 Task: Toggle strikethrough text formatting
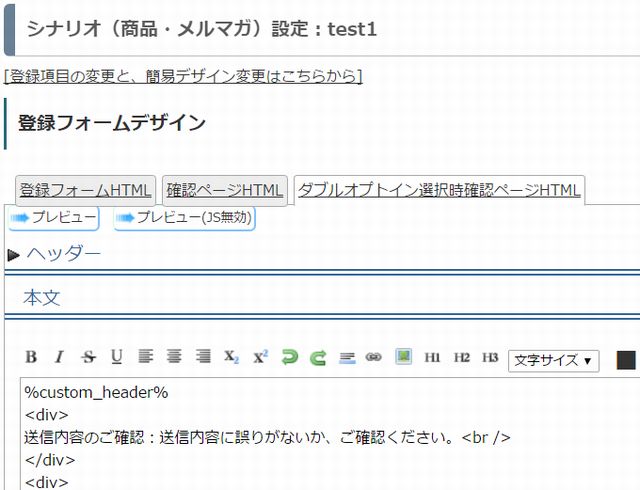(88, 357)
